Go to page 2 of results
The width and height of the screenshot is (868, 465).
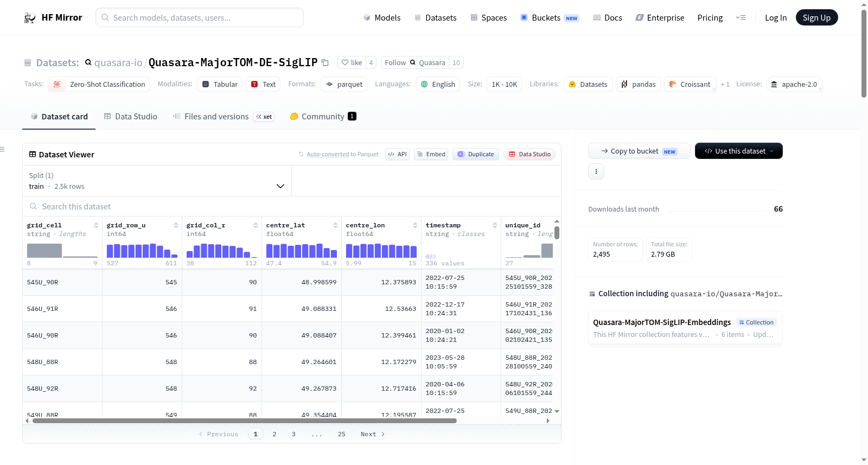point(275,434)
